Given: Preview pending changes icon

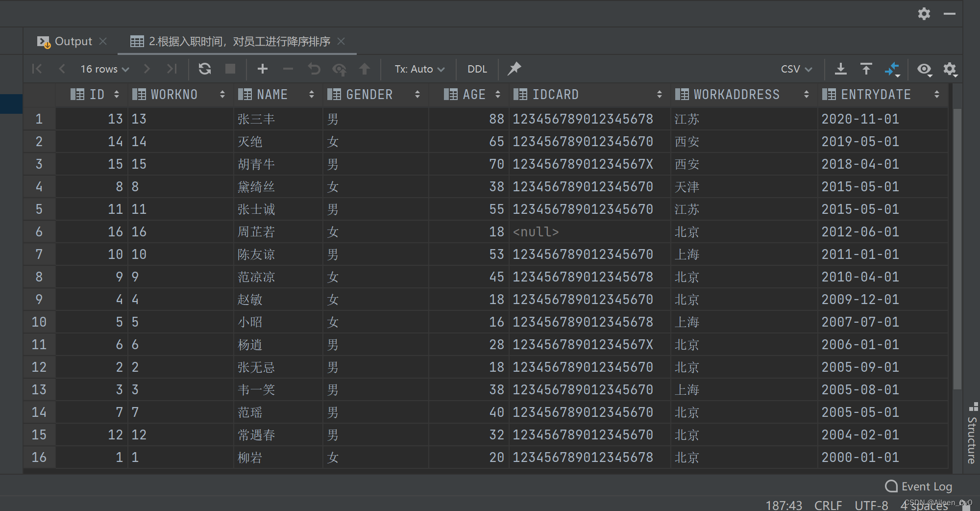Looking at the screenshot, I should tap(339, 69).
